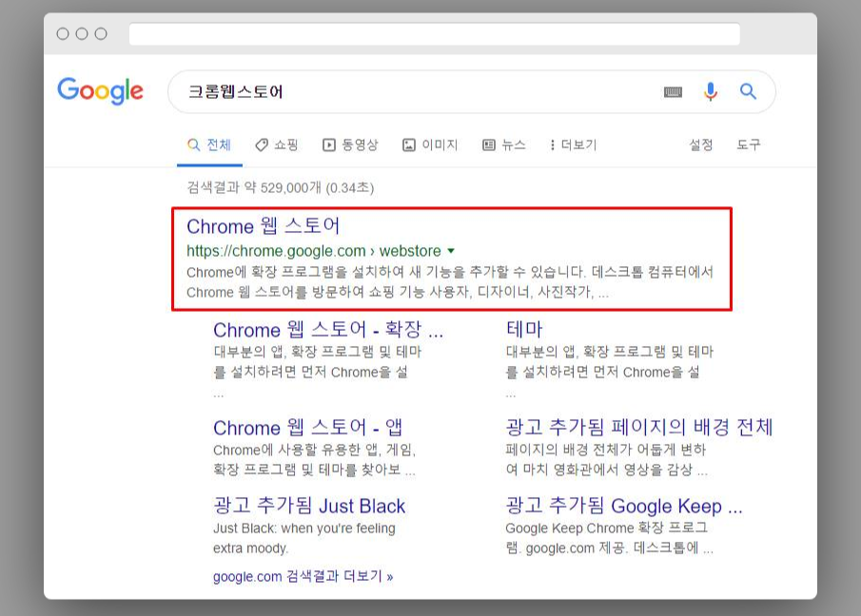The width and height of the screenshot is (861, 616).
Task: Open the 테마 sitelink
Action: 524,329
